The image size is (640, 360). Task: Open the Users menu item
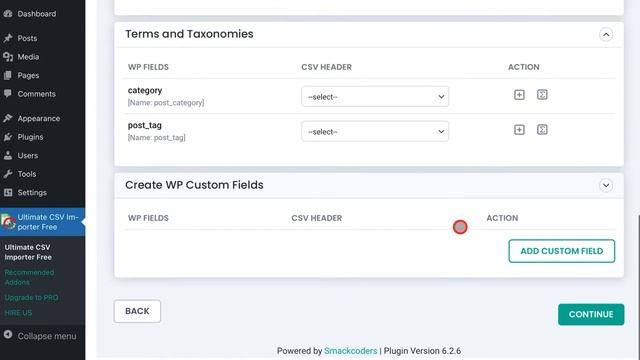click(28, 156)
